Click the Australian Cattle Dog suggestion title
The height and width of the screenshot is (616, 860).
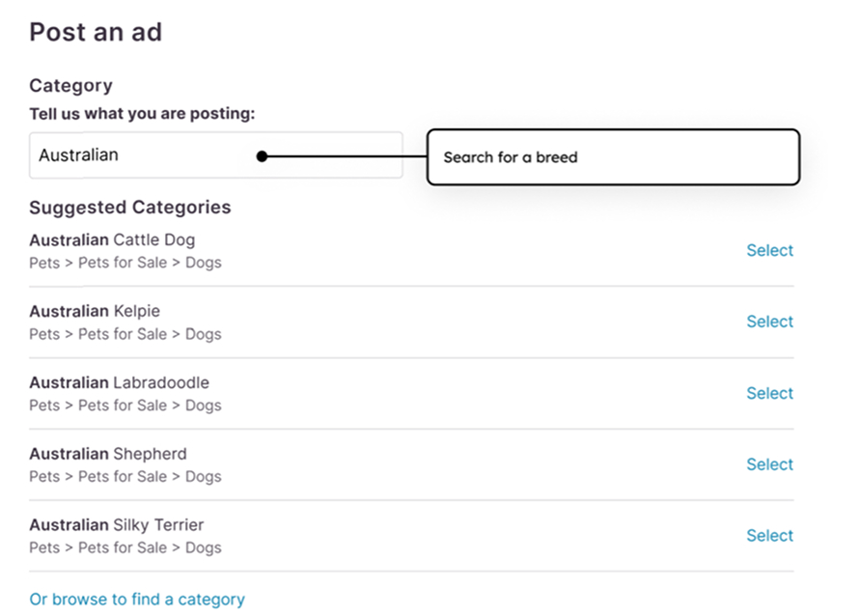112,239
